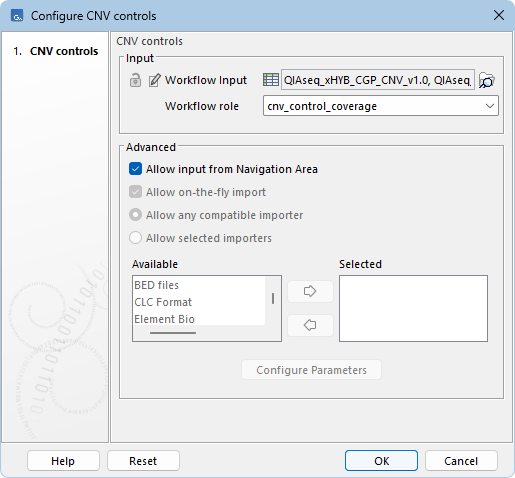Viewport: 515px width, 478px height.
Task: Click the left arrow to remove importer
Action: (x=310, y=325)
